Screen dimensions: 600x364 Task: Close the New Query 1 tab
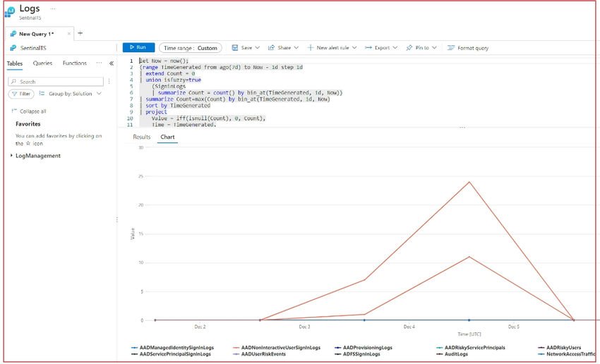(68, 33)
